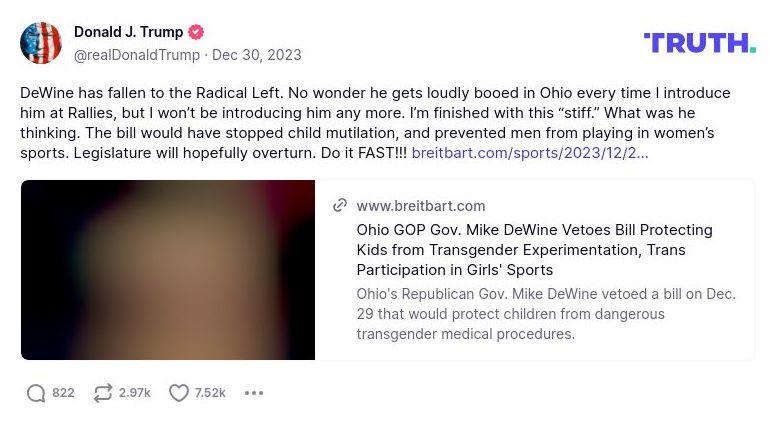The width and height of the screenshot is (777, 423).
Task: Open the blurred article preview thumbnail
Action: 168,270
